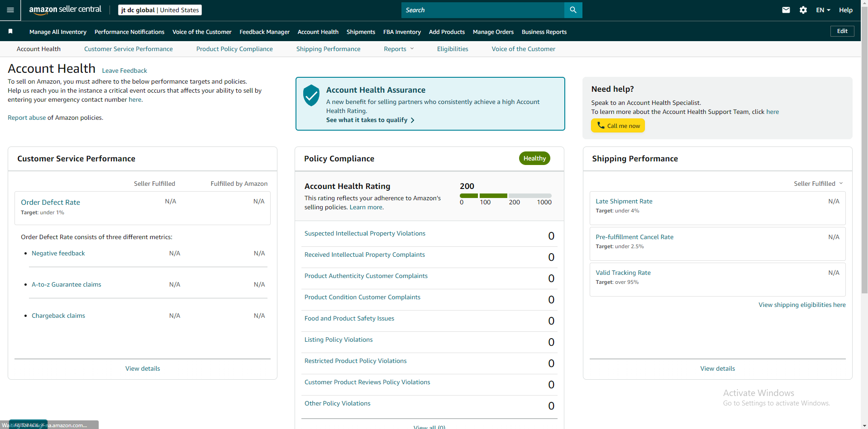Open Late Shipment Rate

pyautogui.click(x=624, y=201)
